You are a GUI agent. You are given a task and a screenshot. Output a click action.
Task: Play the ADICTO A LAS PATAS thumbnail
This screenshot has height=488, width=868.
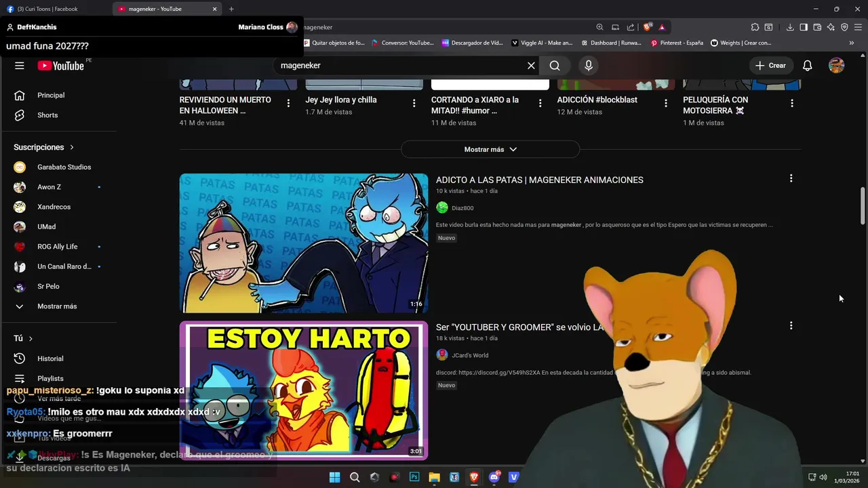304,243
